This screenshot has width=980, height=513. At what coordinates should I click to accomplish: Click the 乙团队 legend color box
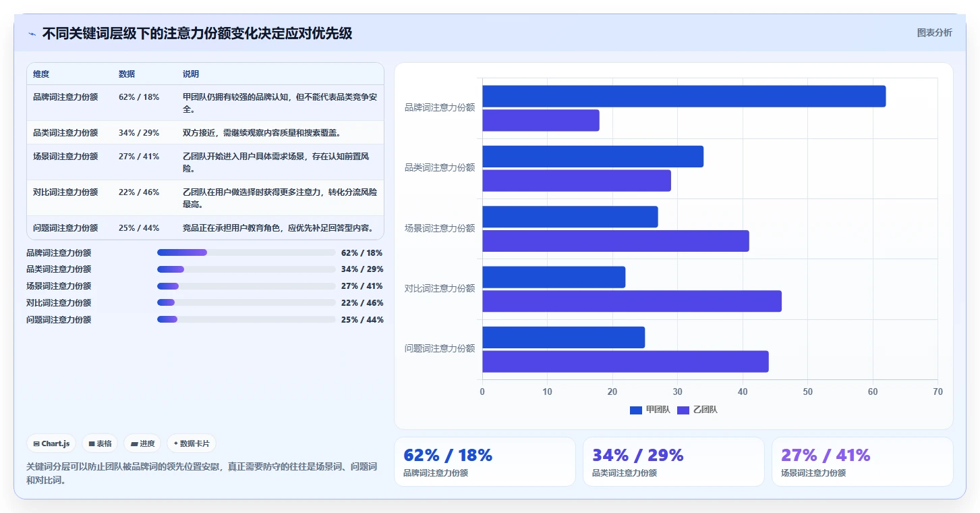683,410
